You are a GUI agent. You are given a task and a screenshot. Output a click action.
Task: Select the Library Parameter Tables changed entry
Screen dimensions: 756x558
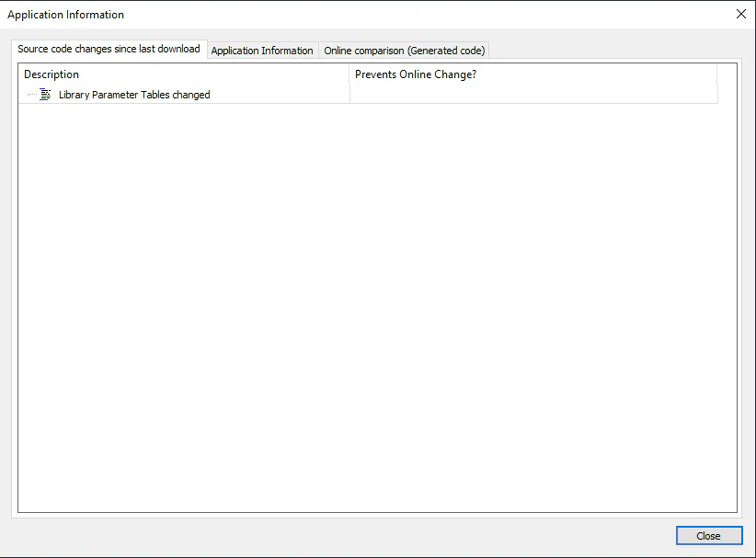[x=133, y=95]
